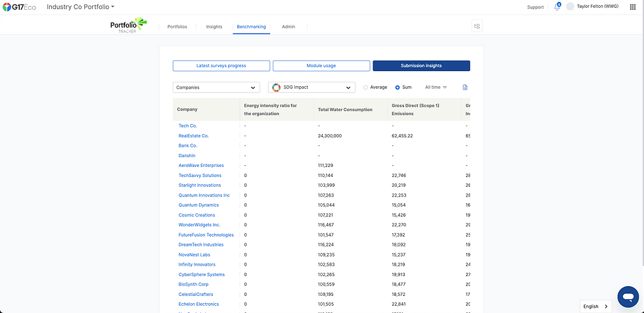
Task: Open Bank Co. company link
Action: 188,145
